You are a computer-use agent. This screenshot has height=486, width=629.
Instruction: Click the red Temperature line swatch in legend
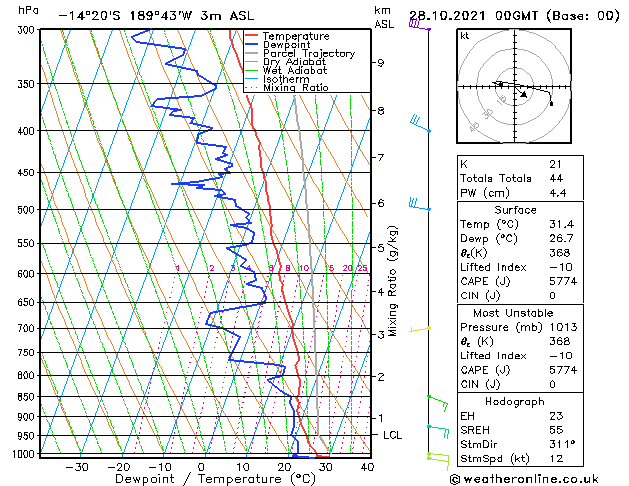click(252, 36)
